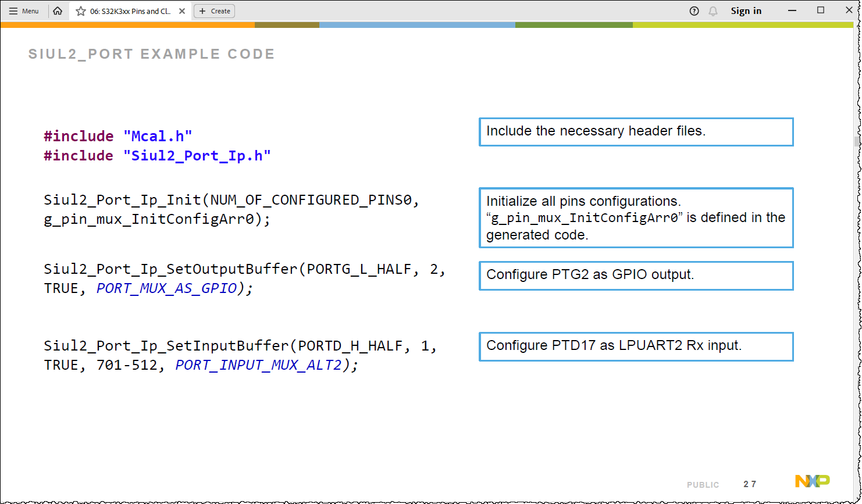Click the Sign in link
The width and height of the screenshot is (862, 504).
746,11
